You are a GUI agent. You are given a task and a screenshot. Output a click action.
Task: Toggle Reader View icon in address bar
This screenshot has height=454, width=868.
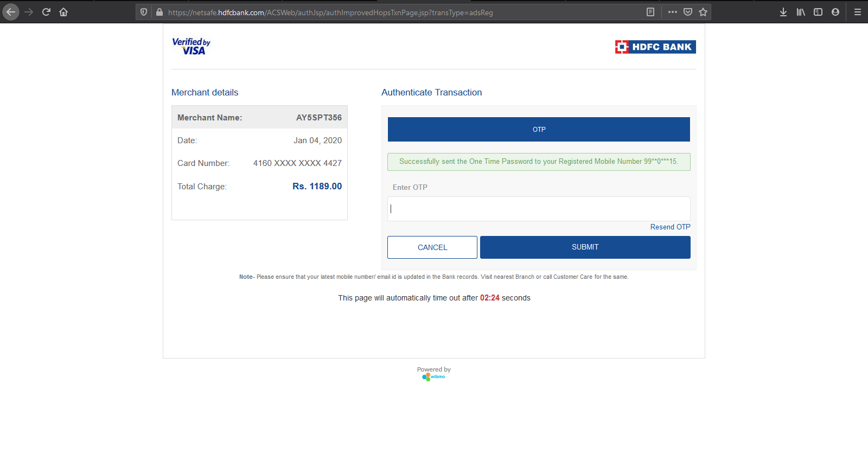(650, 12)
